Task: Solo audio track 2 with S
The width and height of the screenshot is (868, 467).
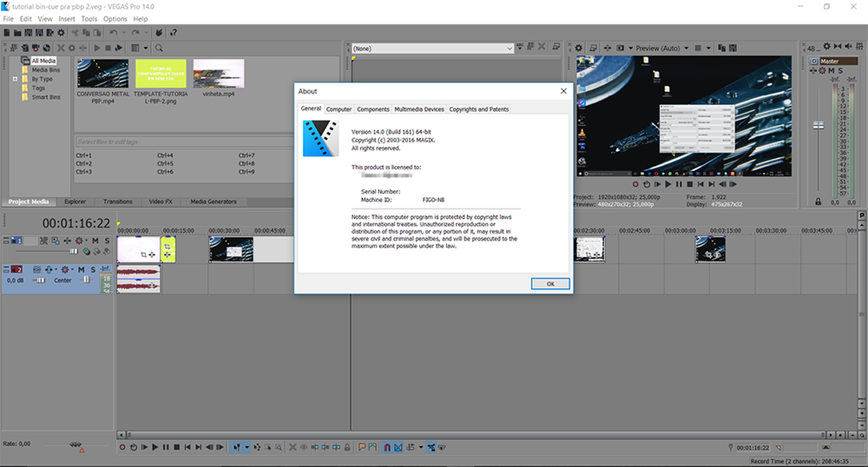Action: pos(93,269)
